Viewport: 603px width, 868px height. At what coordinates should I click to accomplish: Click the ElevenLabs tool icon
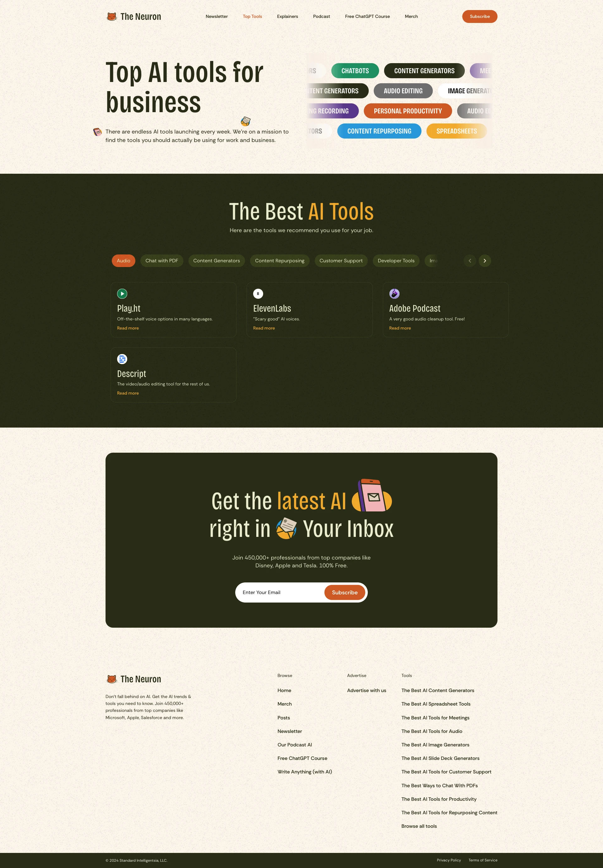(258, 293)
